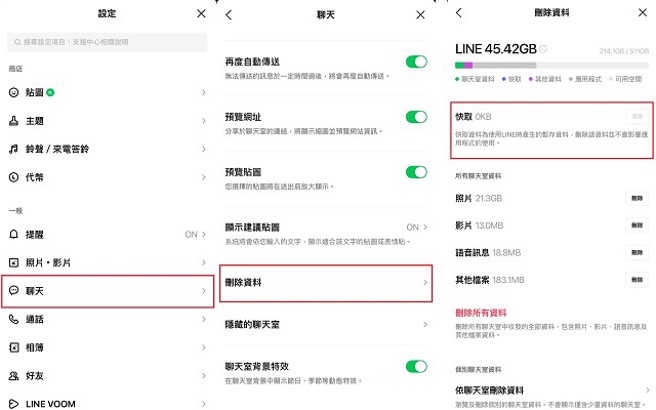Open the 聊天 settings menu item

coord(108,291)
